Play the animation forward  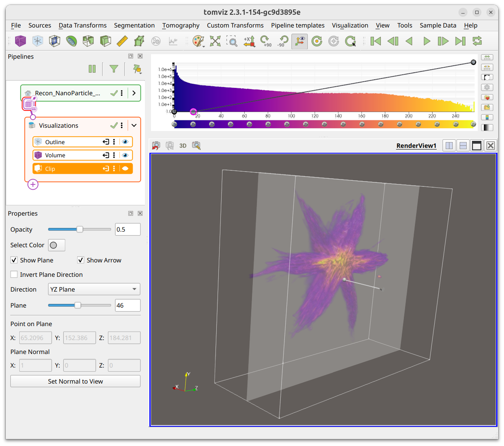click(426, 41)
